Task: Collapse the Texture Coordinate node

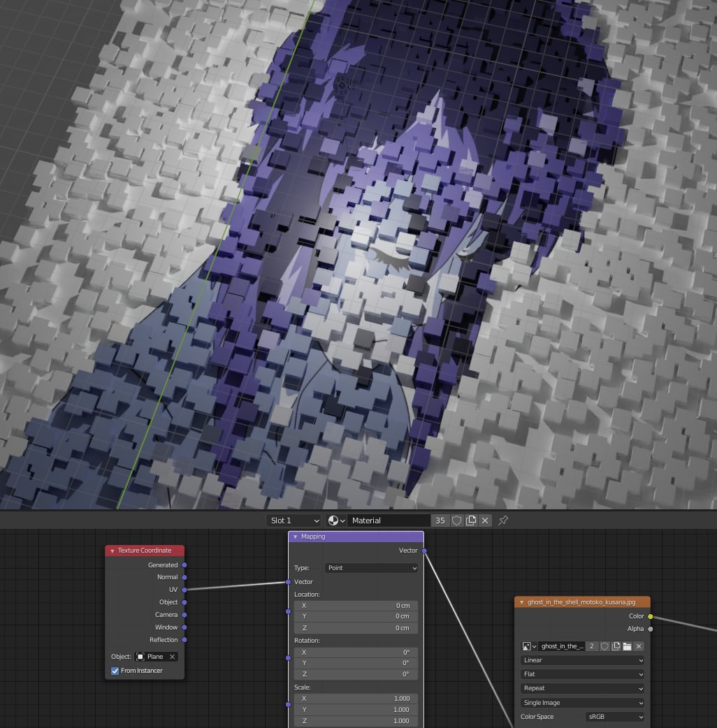Action: 112,551
